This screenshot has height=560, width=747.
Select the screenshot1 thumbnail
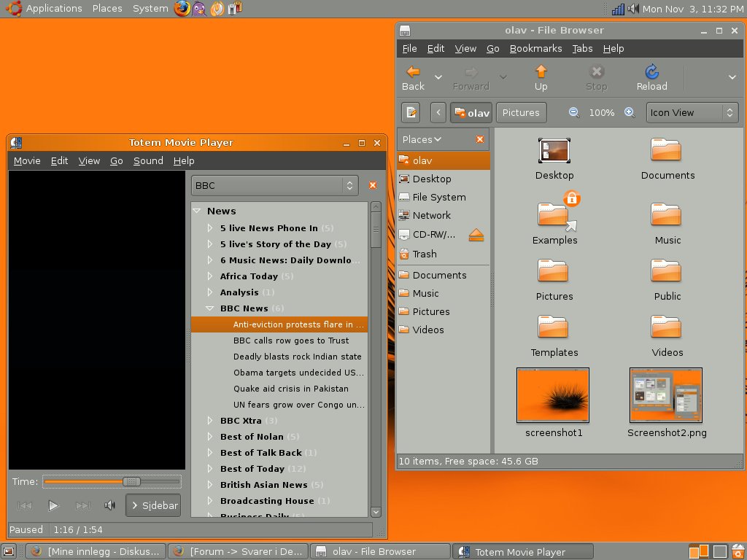[x=553, y=395]
